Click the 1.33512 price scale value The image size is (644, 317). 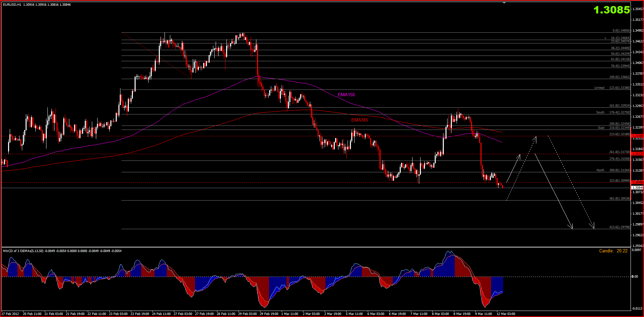click(x=638, y=84)
